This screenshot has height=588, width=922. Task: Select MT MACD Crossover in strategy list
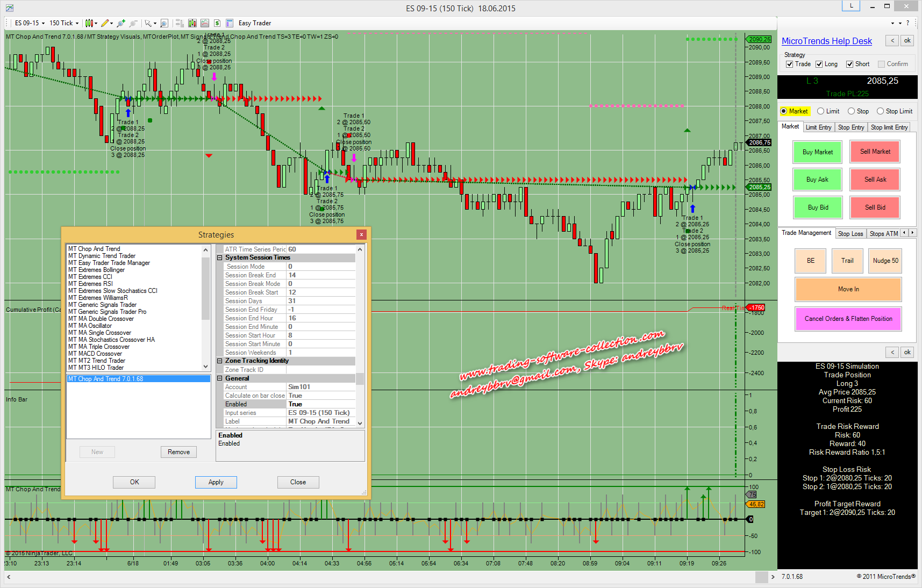click(95, 354)
